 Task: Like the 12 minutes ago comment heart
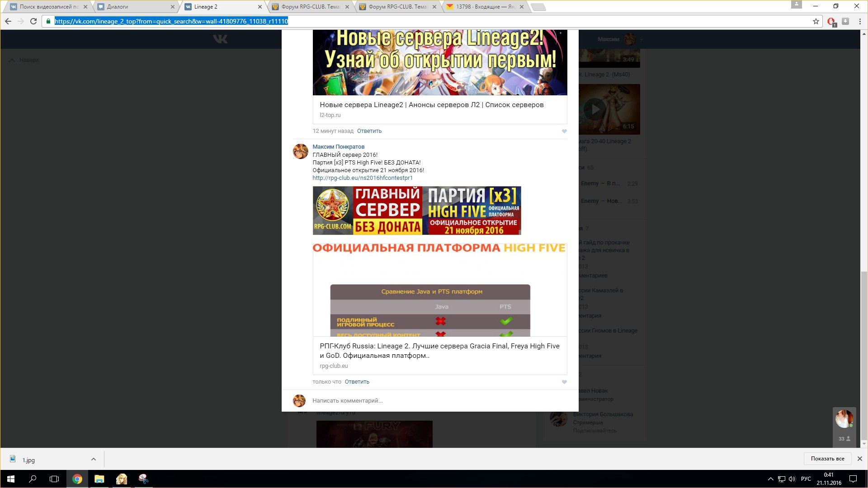click(x=564, y=131)
